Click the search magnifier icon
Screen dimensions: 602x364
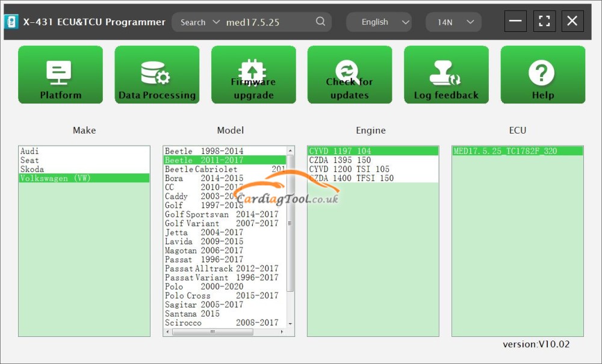click(321, 22)
